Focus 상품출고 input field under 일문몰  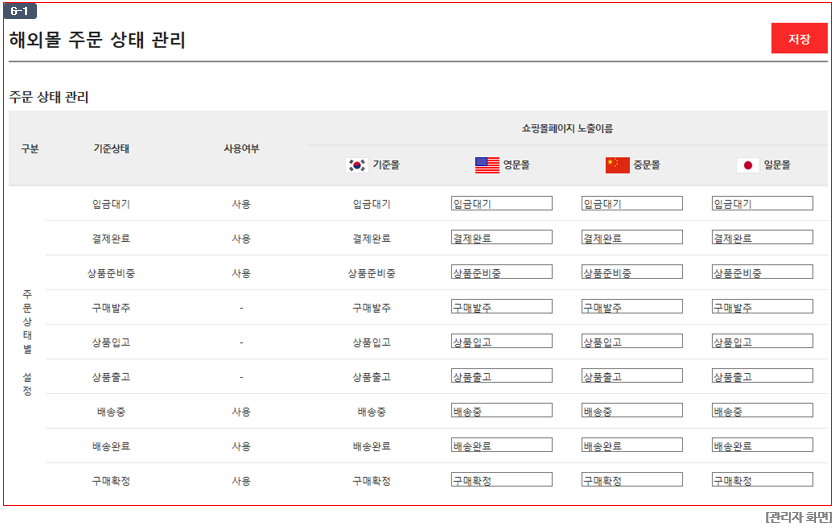[762, 376]
